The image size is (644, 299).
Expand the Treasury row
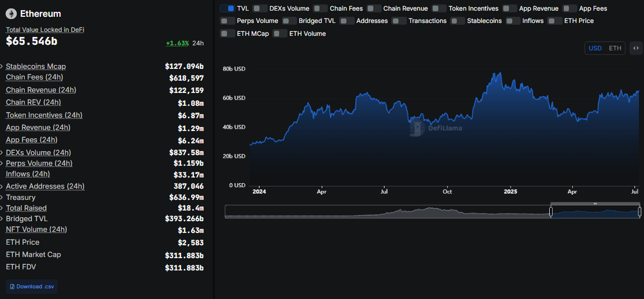(x=2, y=197)
